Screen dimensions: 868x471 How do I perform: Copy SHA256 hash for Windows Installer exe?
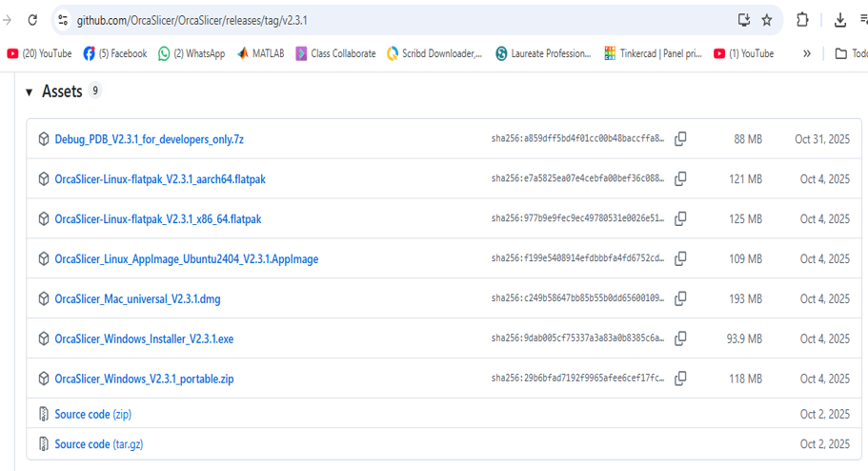(x=680, y=338)
